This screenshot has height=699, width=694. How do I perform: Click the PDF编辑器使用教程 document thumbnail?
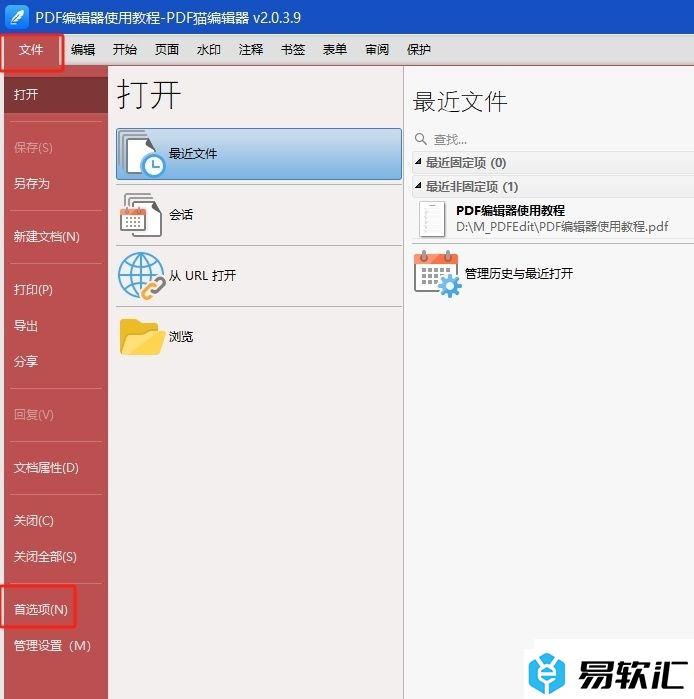click(x=431, y=219)
